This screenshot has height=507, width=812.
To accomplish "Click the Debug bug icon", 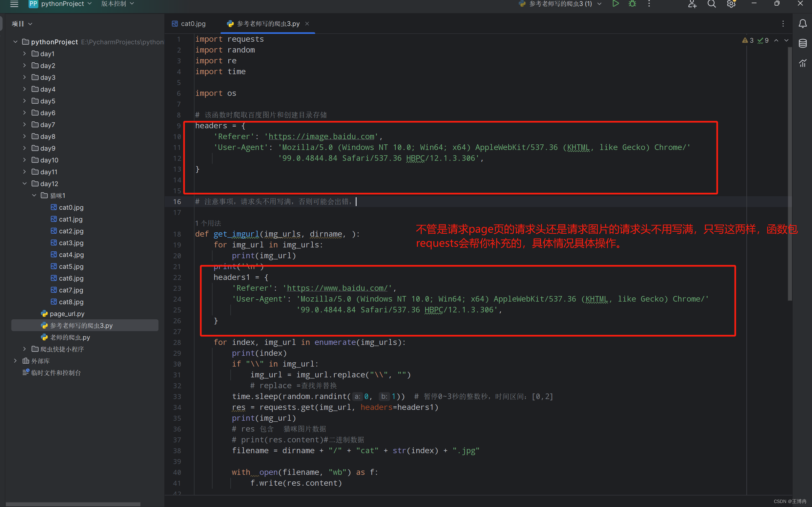I will coord(632,4).
